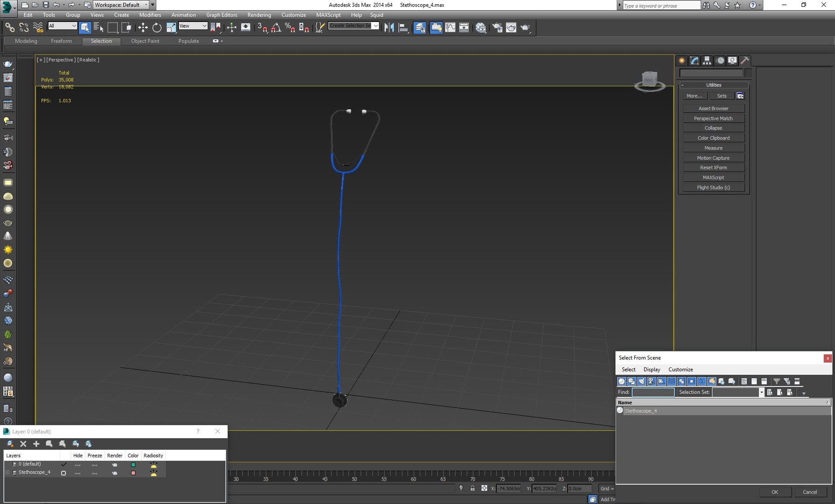The width and height of the screenshot is (835, 504).
Task: Open the View reference coordinate dropdown
Action: point(192,26)
